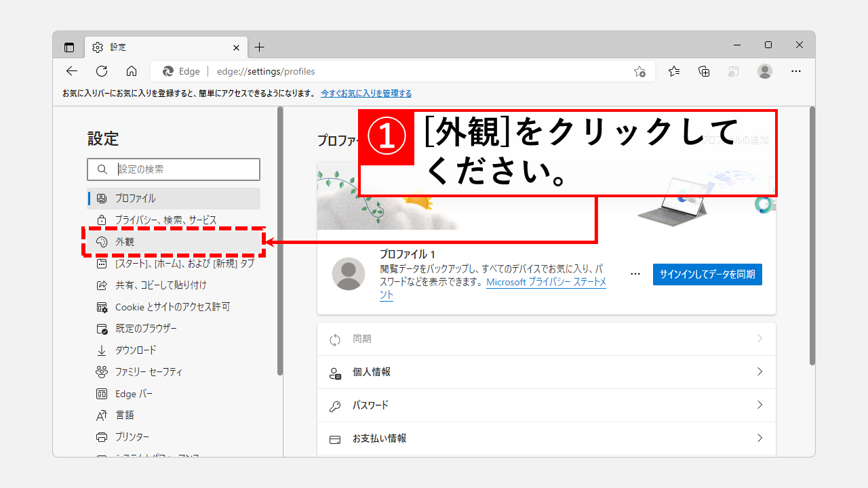This screenshot has height=488, width=868.
Task: Open プライバシー、検索、サービス settings
Action: click(174, 220)
